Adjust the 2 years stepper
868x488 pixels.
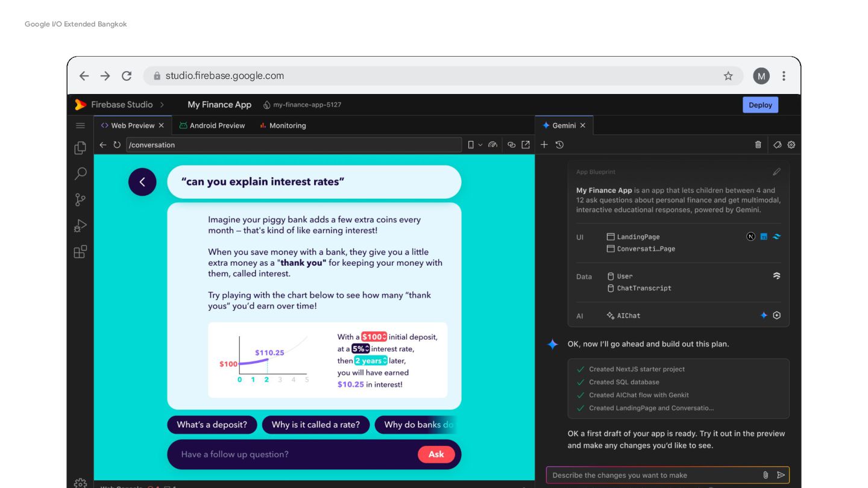point(371,361)
